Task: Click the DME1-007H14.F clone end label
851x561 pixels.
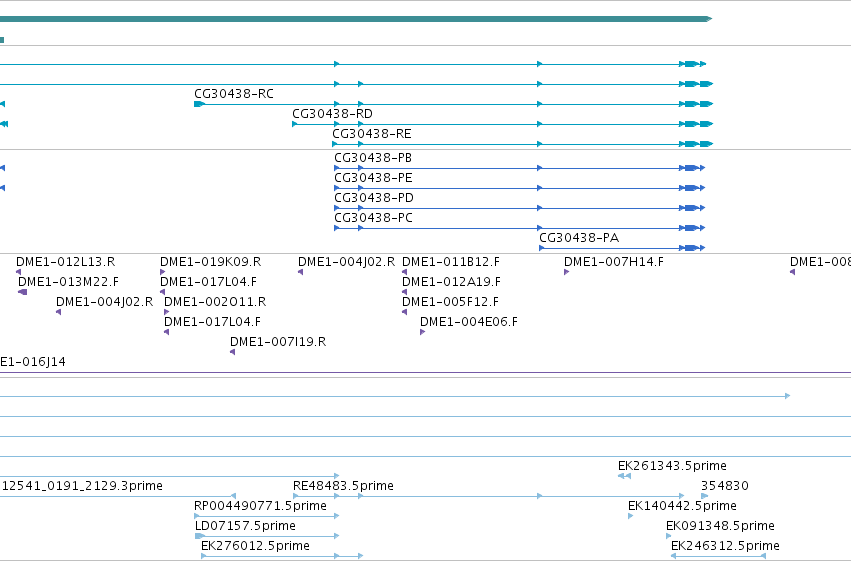Action: tap(614, 262)
